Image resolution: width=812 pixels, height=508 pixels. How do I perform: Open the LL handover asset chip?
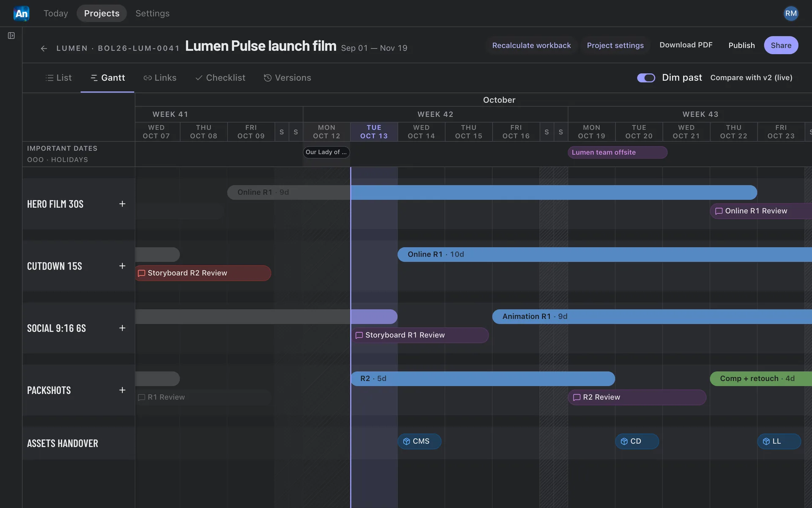point(779,441)
